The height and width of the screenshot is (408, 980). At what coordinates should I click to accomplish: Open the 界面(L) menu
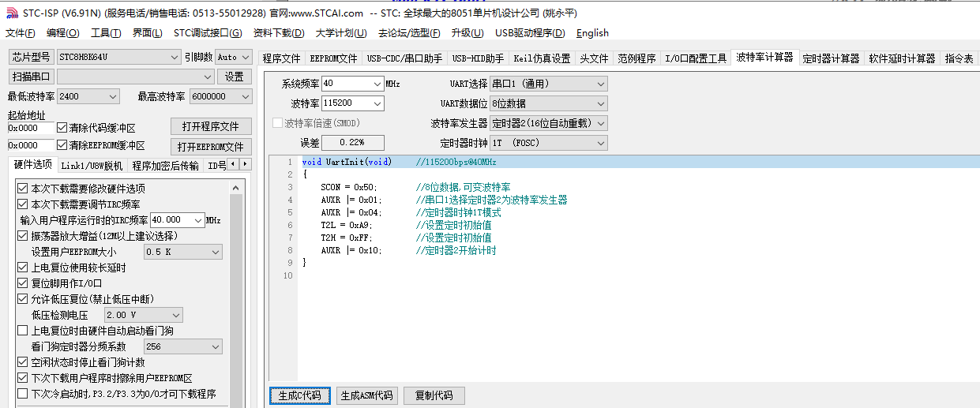coord(147,33)
